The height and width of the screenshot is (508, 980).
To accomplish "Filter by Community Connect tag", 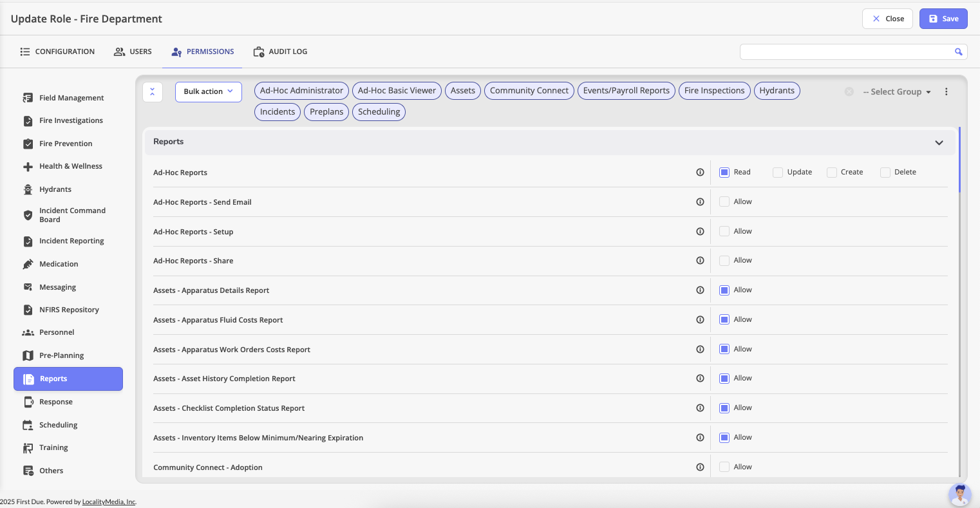I will 529,91.
